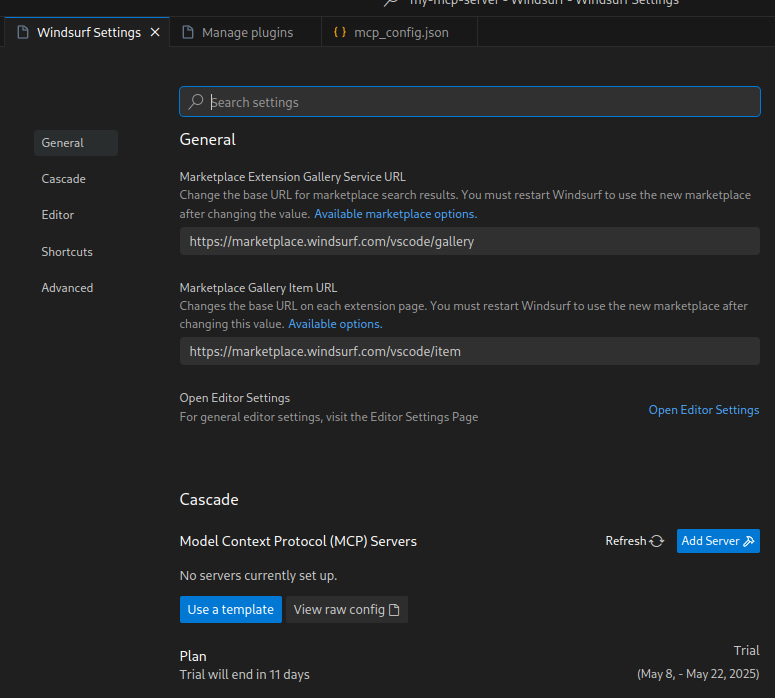Click the hammer icon on Add Server
The width and height of the screenshot is (775, 698).
pyautogui.click(x=749, y=541)
